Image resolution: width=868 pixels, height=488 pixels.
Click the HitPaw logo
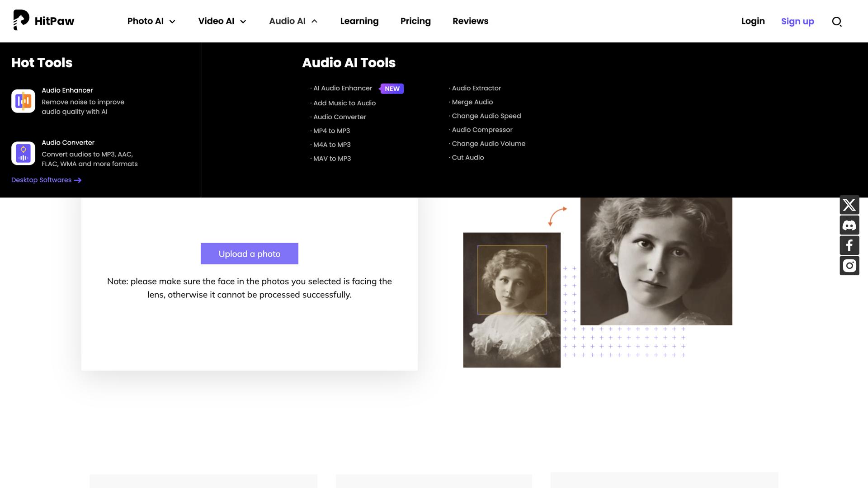pyautogui.click(x=44, y=21)
